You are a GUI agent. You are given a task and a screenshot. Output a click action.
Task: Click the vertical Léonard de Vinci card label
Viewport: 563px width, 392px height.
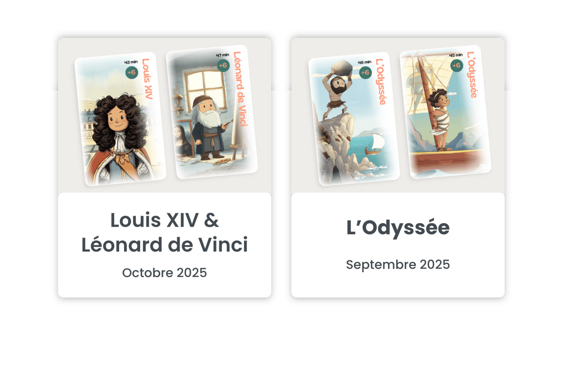(x=241, y=89)
